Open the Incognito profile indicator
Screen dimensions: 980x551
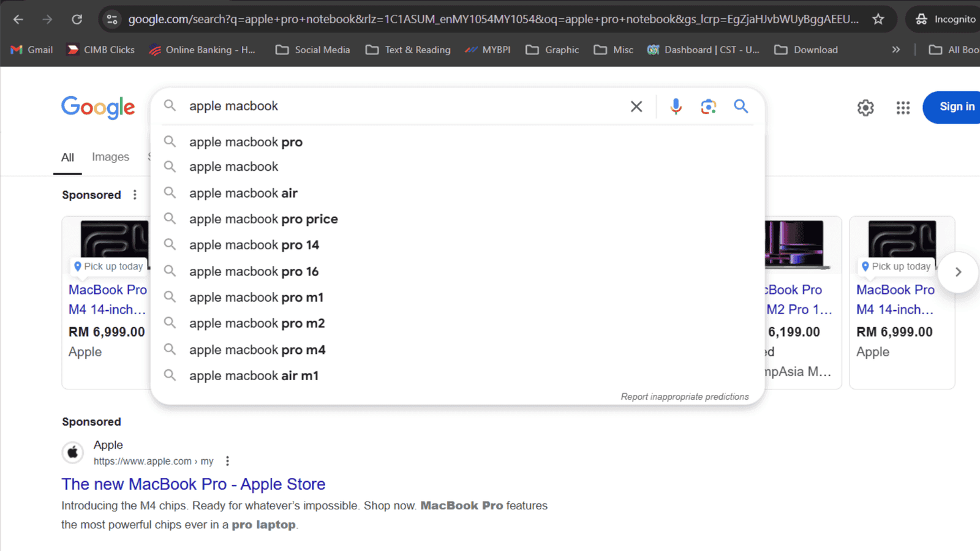tap(944, 20)
